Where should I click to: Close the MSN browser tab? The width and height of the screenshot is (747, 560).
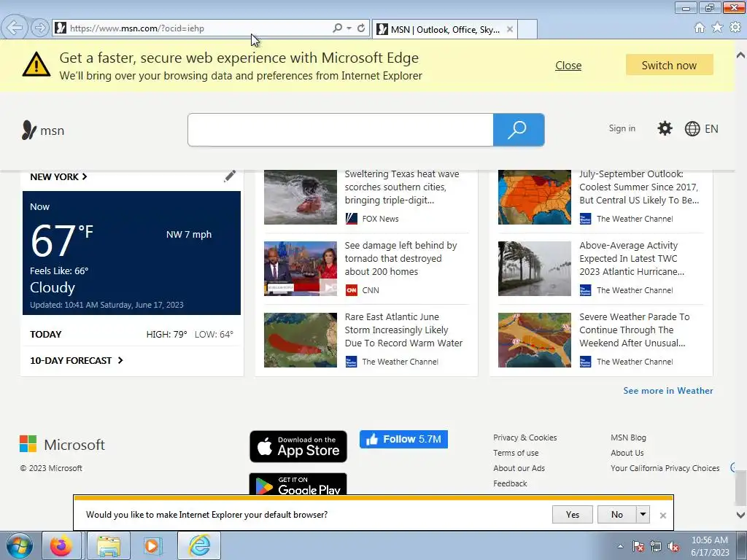[x=510, y=29]
